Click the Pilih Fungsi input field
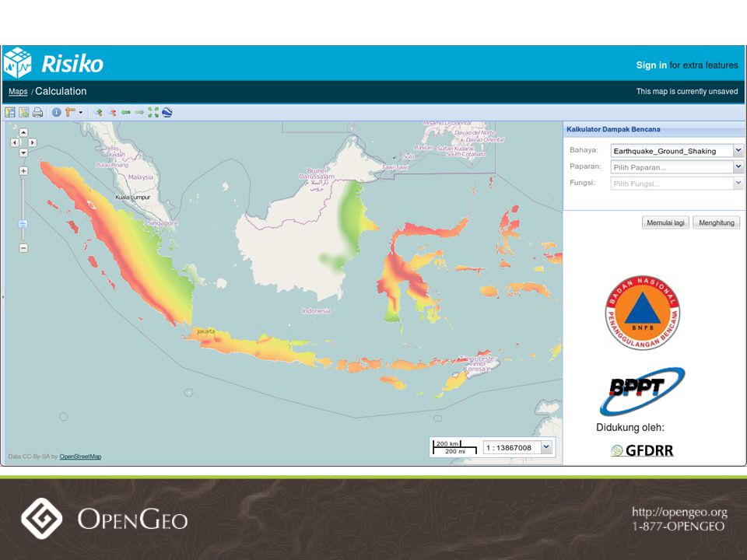This screenshot has height=560, width=747. pyautogui.click(x=672, y=184)
